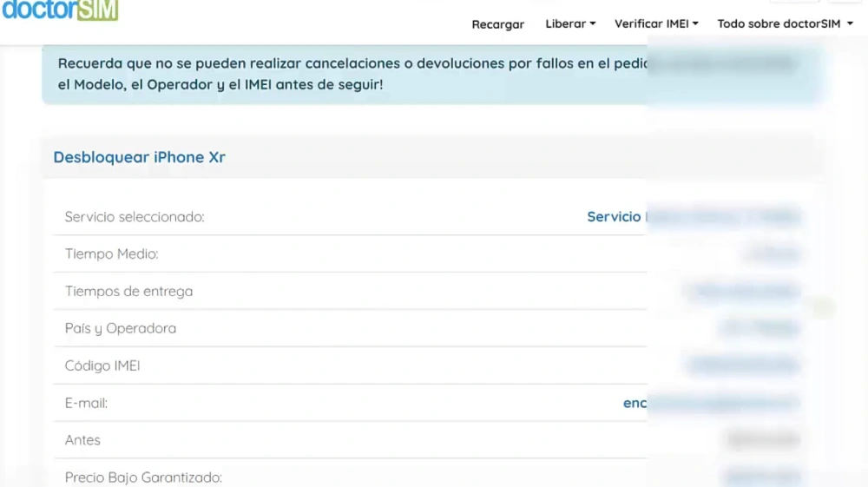
Task: Open the Todo sobre doctorSIM dropdown
Action: [785, 24]
